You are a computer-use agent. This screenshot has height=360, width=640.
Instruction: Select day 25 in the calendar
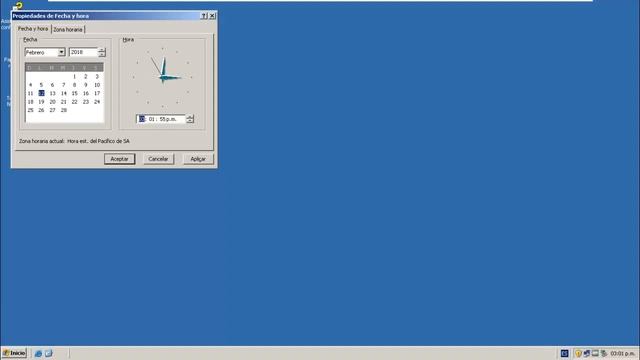(30, 110)
